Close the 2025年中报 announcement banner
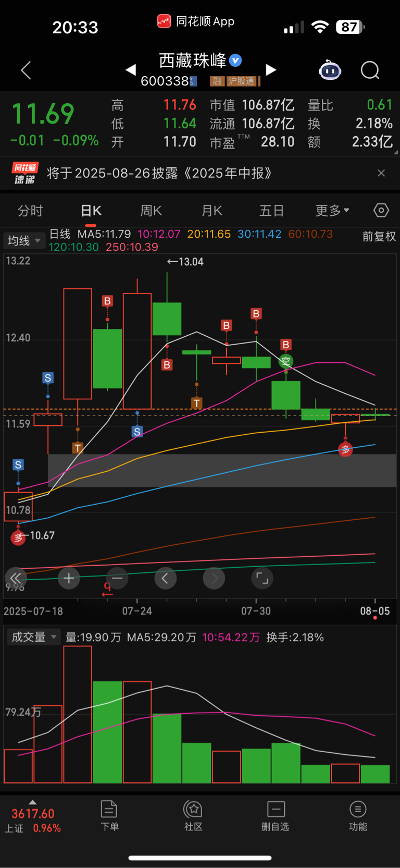This screenshot has height=868, width=400. (381, 173)
